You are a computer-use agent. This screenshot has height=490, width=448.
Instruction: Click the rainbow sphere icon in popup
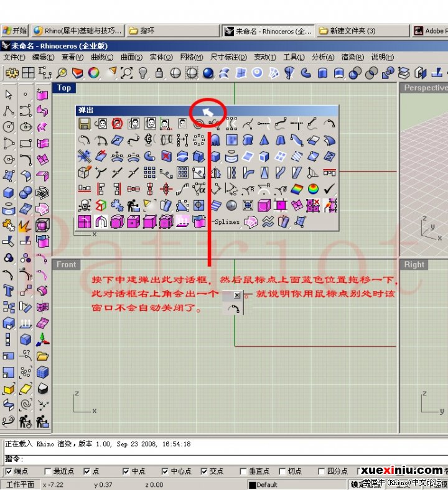[313, 189]
